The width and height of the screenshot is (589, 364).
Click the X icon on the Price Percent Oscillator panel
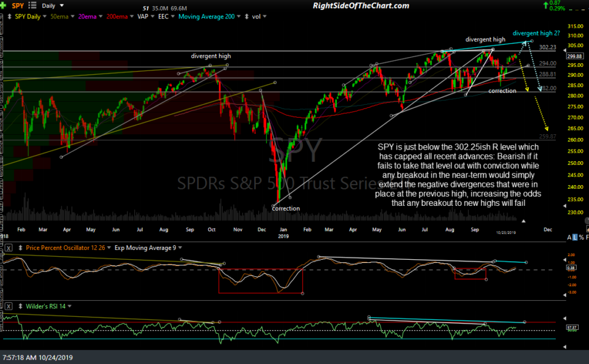point(9,248)
